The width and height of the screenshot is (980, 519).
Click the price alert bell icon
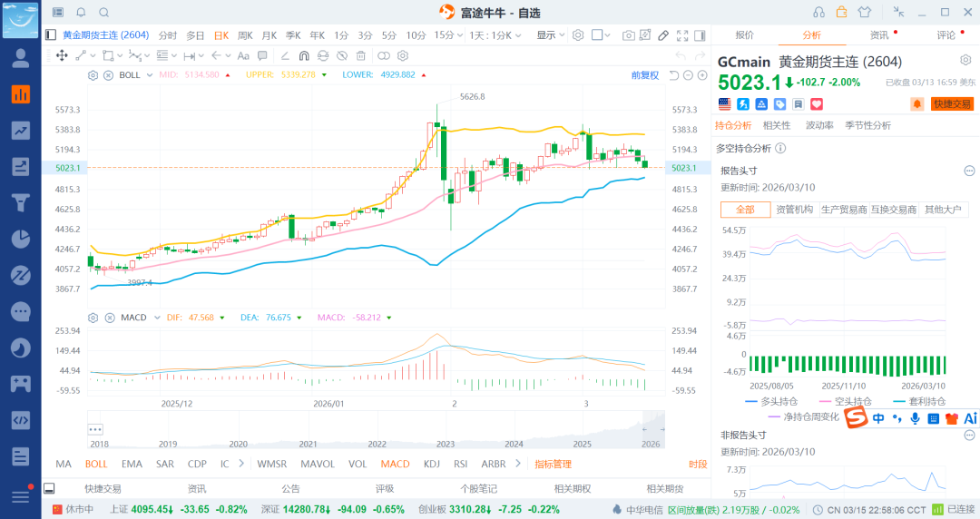click(x=916, y=104)
